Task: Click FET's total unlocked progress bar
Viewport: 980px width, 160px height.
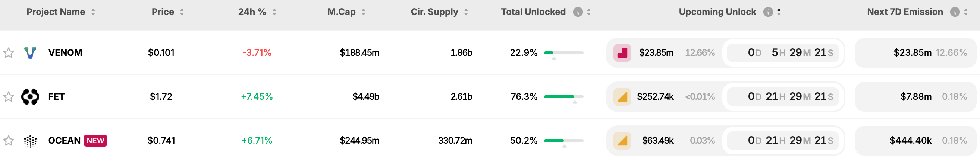Action: 563,96
